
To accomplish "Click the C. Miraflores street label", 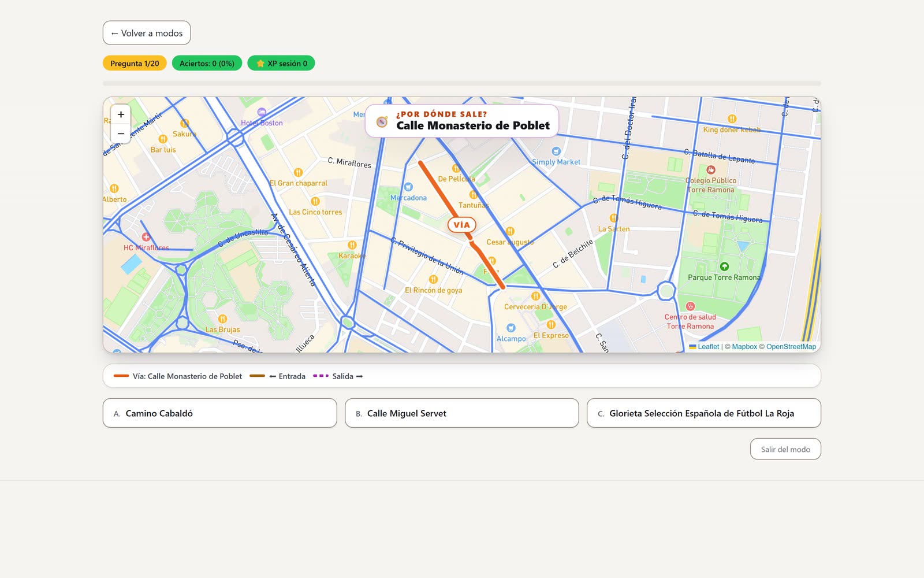I will [x=349, y=162].
